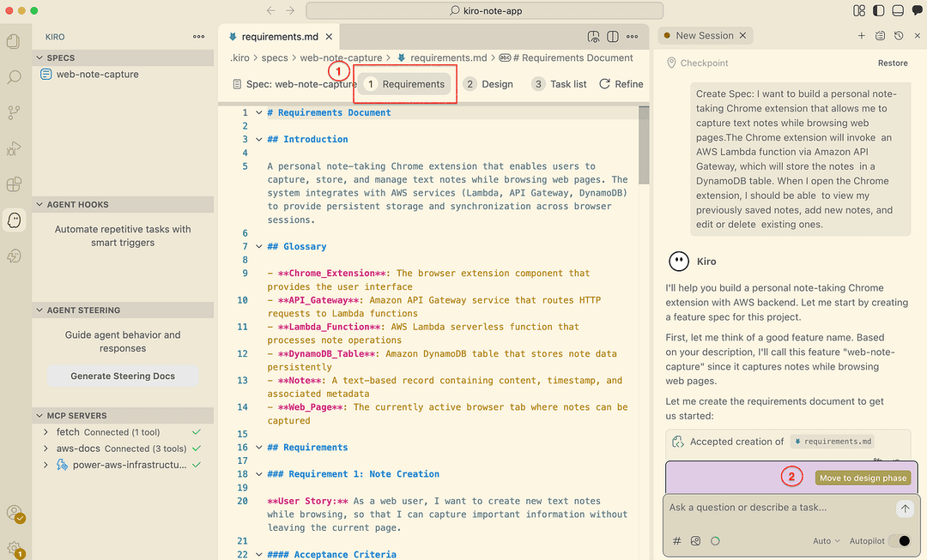
Task: Open the KIRO panel more actions ellipsis
Action: tap(198, 37)
